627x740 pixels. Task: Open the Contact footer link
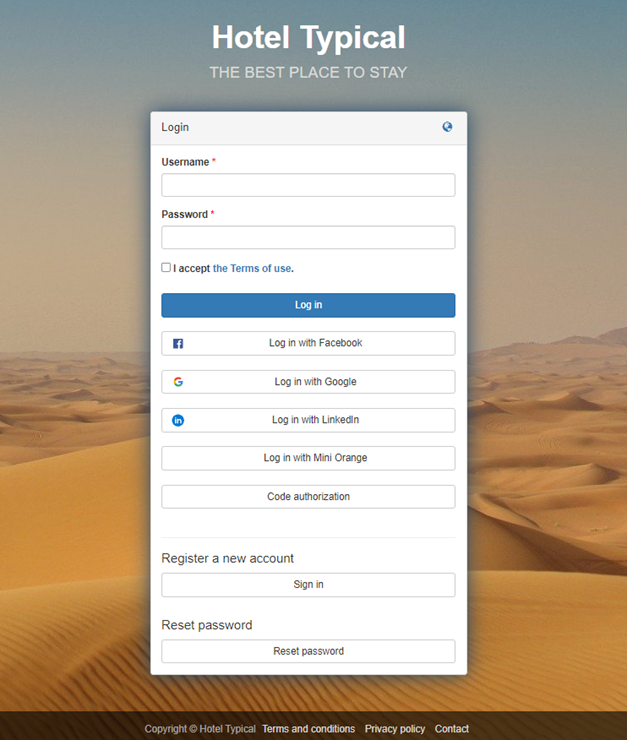(451, 729)
